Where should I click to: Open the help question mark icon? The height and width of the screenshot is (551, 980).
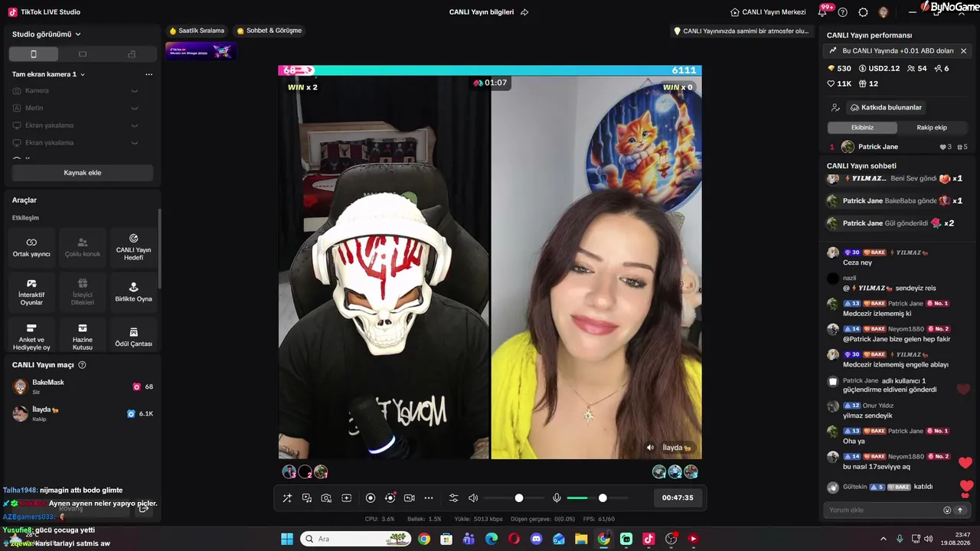(843, 12)
